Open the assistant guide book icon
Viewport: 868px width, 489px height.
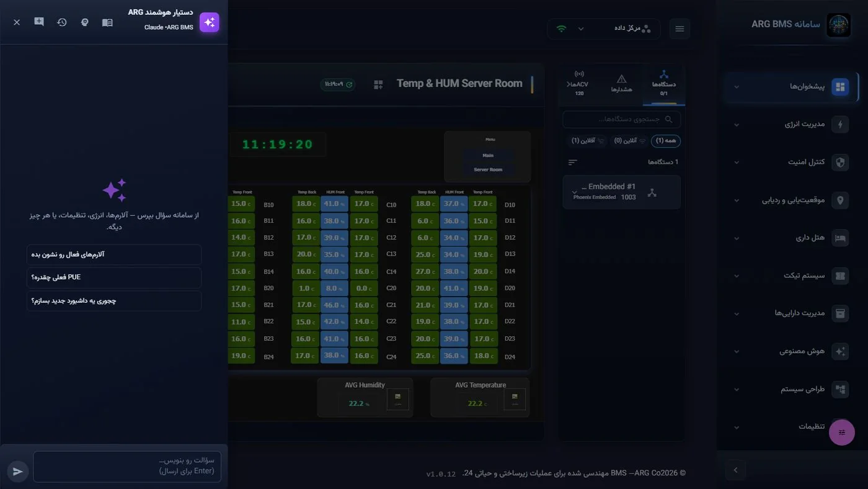pos(107,22)
